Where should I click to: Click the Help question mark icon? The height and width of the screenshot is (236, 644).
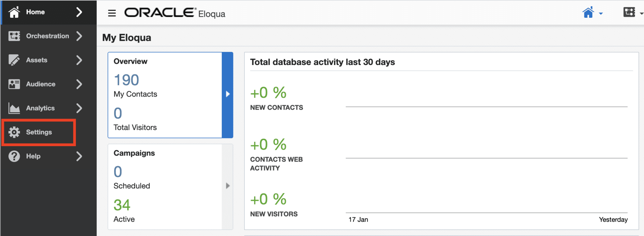coord(14,156)
